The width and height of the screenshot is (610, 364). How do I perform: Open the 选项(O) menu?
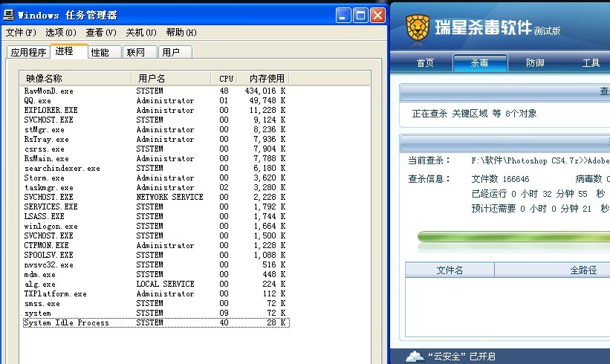coord(61,33)
